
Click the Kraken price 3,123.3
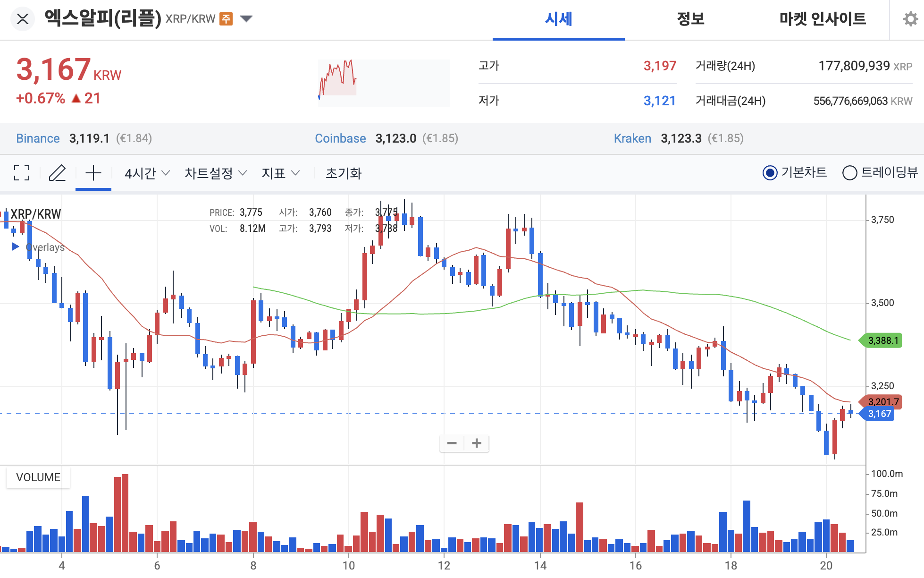[x=681, y=138]
